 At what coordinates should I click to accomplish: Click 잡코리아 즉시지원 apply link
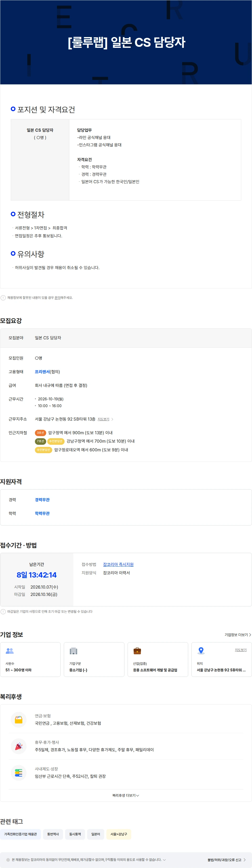[118, 564]
